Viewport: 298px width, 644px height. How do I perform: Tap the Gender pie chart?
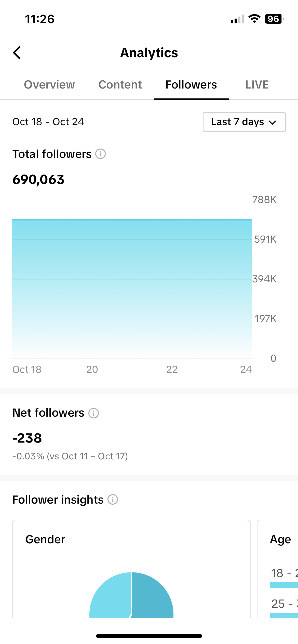(131, 595)
